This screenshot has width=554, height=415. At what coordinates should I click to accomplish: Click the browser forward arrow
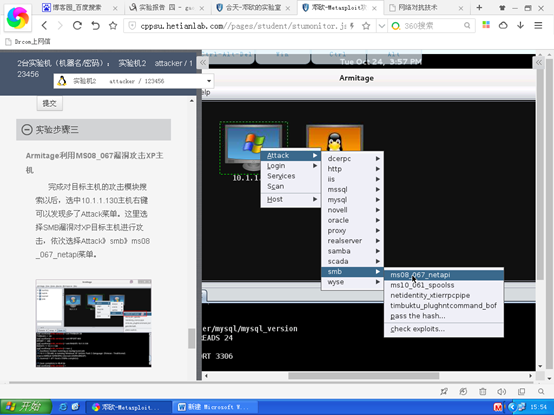(x=60, y=25)
